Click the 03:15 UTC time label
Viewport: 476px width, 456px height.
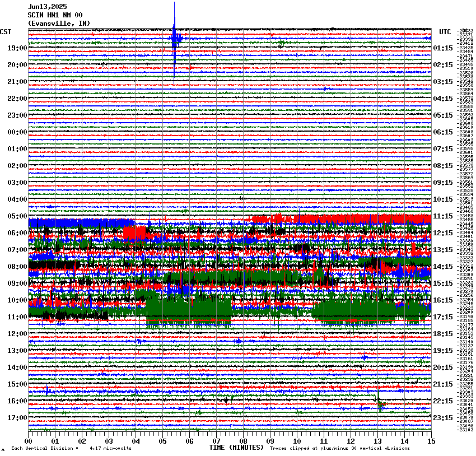click(443, 82)
